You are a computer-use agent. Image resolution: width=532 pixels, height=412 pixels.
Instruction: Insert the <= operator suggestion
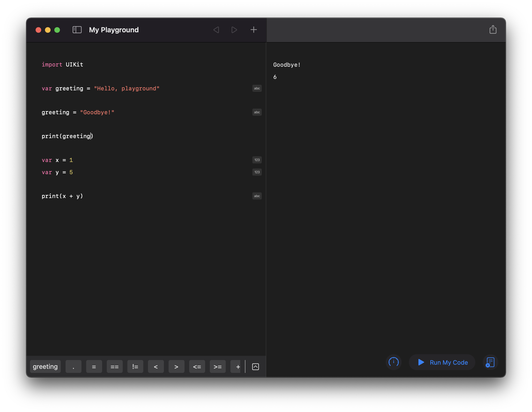coord(197,366)
